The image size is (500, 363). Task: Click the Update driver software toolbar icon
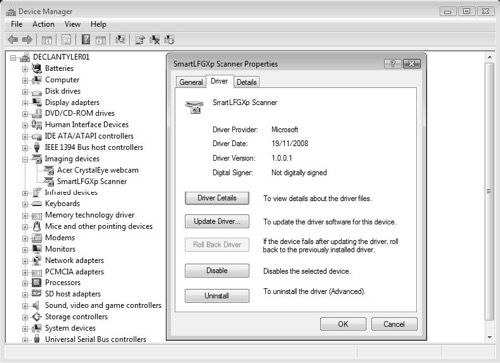140,40
